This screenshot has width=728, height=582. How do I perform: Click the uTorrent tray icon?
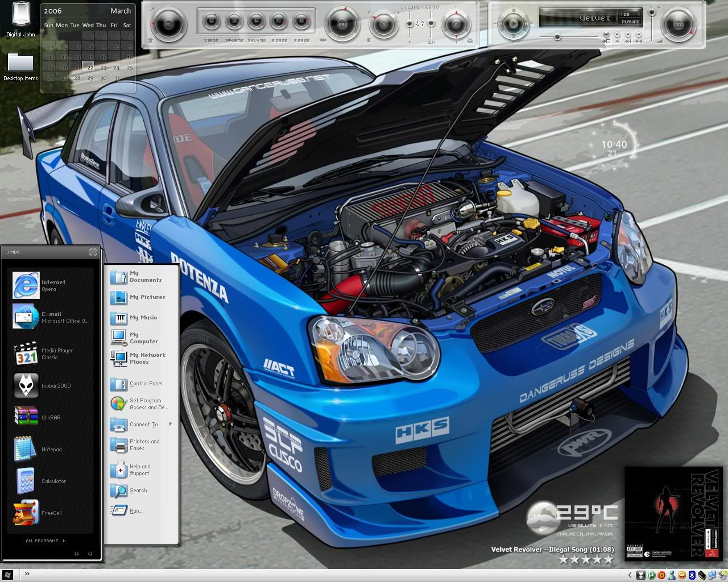651,575
